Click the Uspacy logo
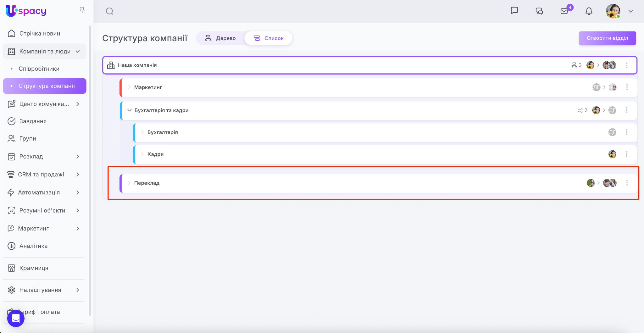This screenshot has width=644, height=333. click(x=26, y=11)
